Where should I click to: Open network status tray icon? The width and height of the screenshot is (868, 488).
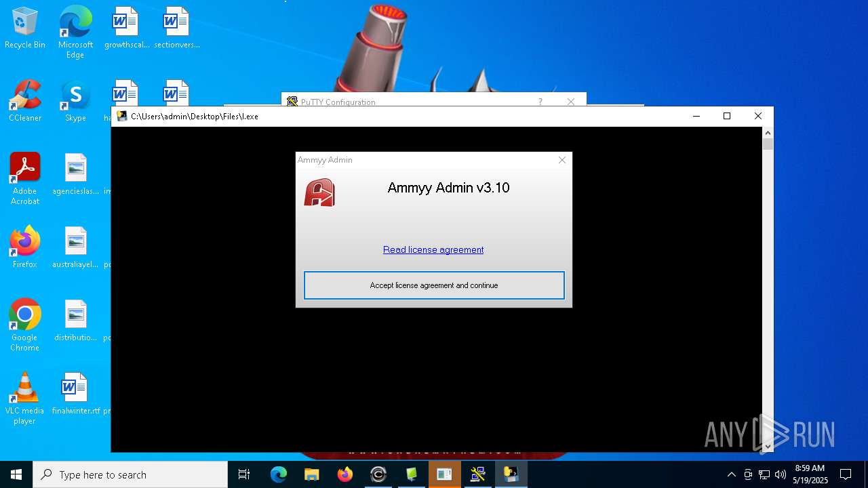764,474
